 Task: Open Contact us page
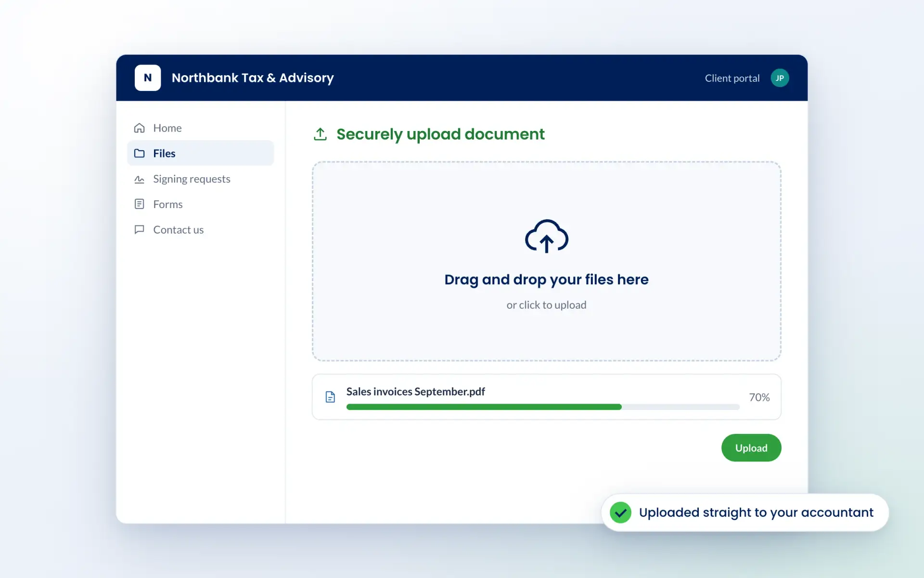(200, 230)
